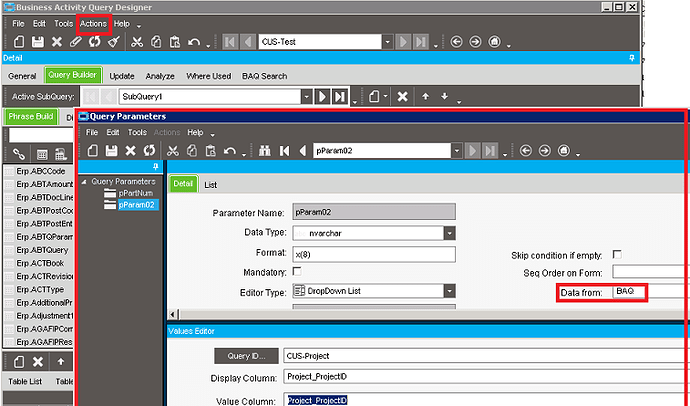
Task: Click Forward arrow icon in BAQ Designer toolbar
Action: 475,42
